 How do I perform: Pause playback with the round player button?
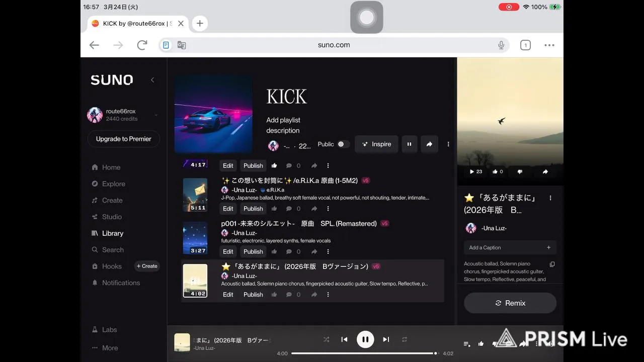365,339
